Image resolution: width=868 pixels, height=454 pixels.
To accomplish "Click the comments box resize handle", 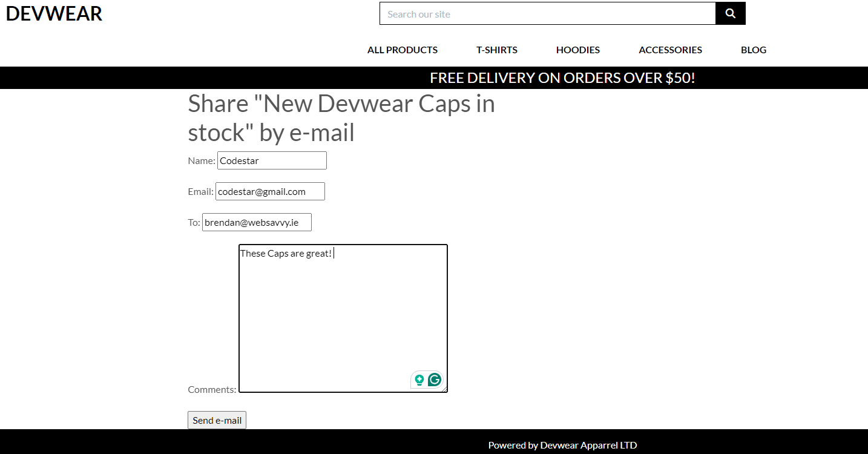I will [x=444, y=389].
